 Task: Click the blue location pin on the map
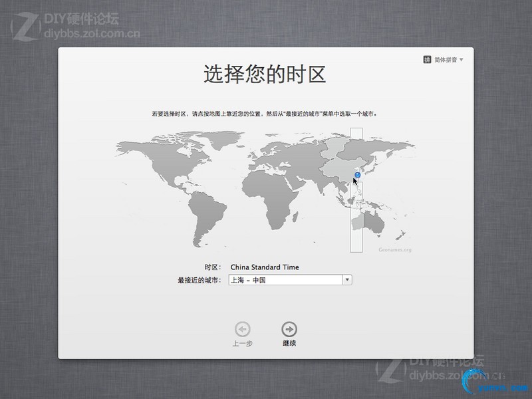coord(357,175)
